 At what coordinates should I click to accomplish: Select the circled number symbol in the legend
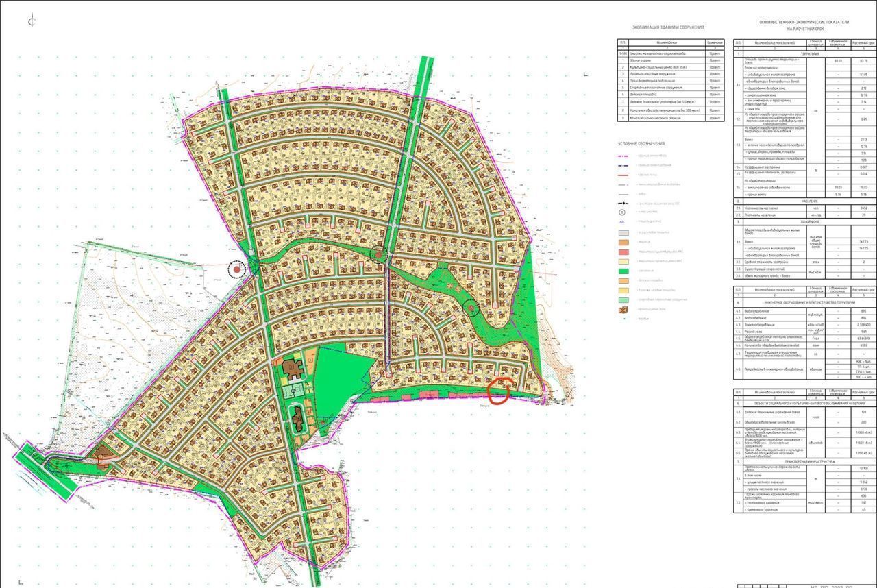623,212
